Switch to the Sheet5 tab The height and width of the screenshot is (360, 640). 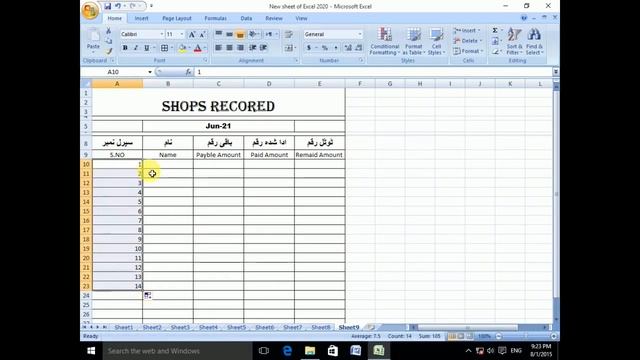pyautogui.click(x=236, y=327)
